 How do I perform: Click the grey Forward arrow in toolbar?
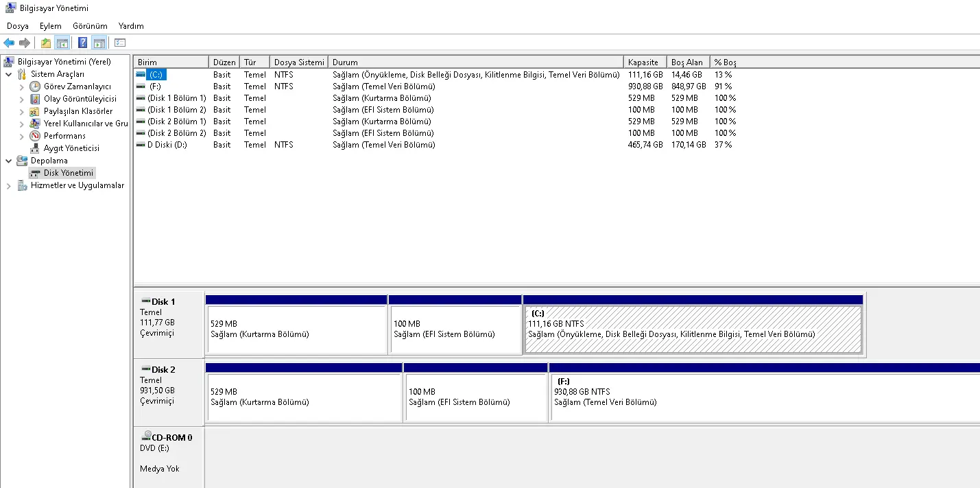[x=25, y=43]
